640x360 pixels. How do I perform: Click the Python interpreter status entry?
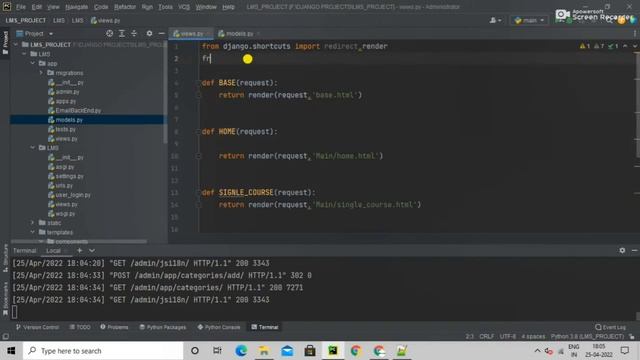coord(587,336)
